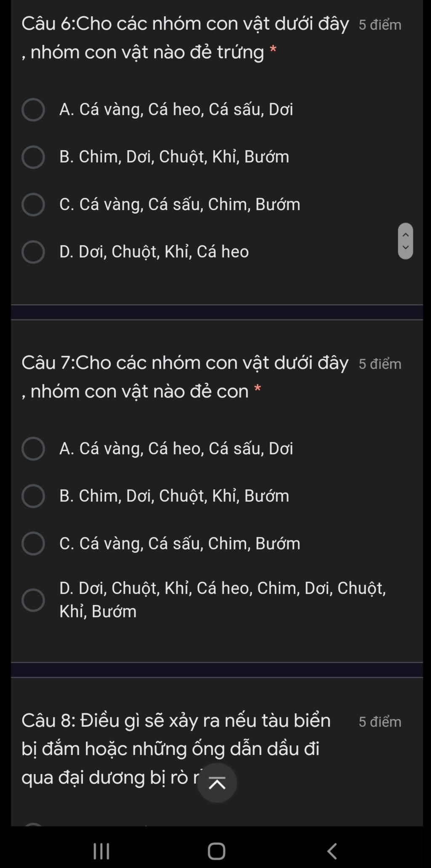Select option B for Câu 7
The width and height of the screenshot is (431, 868).
click(x=33, y=496)
